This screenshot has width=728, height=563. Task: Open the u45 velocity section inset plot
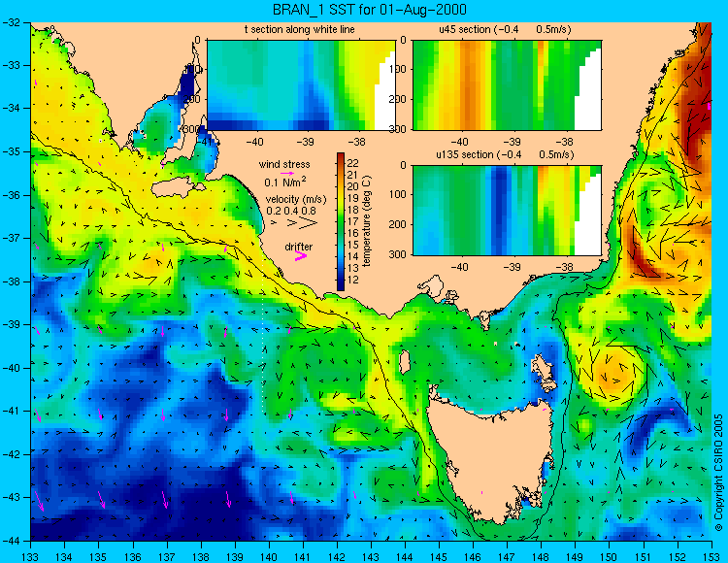pyautogui.click(x=507, y=85)
